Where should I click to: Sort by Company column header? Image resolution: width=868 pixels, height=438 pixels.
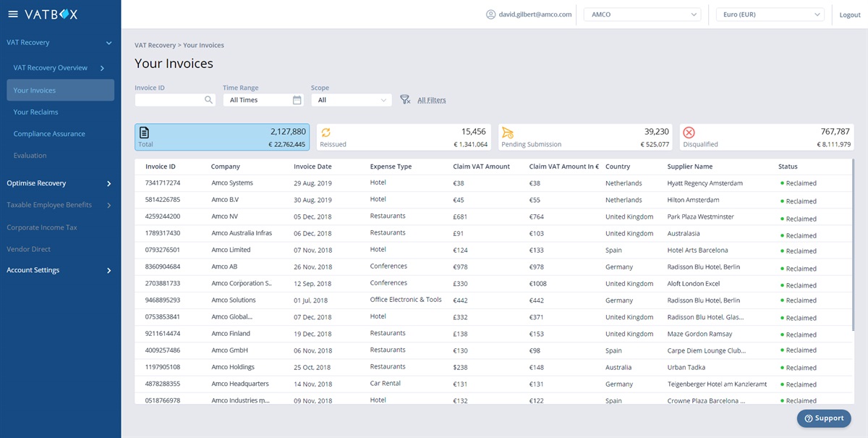tap(226, 167)
